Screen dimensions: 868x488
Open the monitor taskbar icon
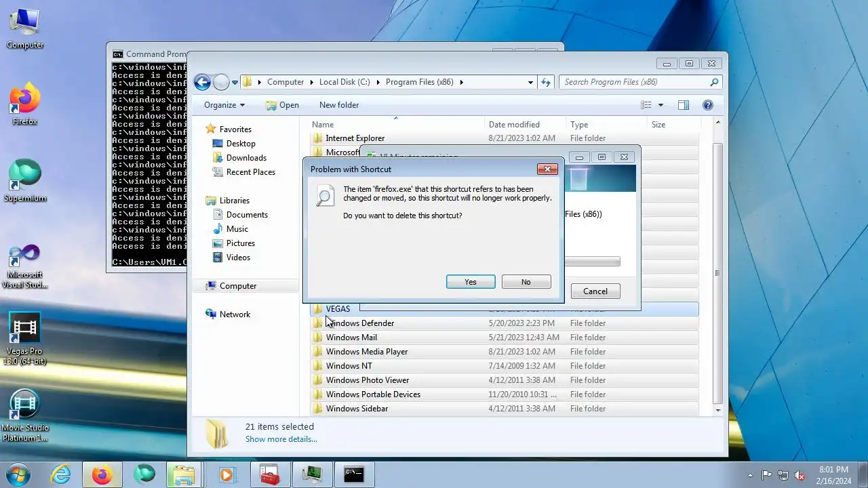pyautogui.click(x=312, y=474)
